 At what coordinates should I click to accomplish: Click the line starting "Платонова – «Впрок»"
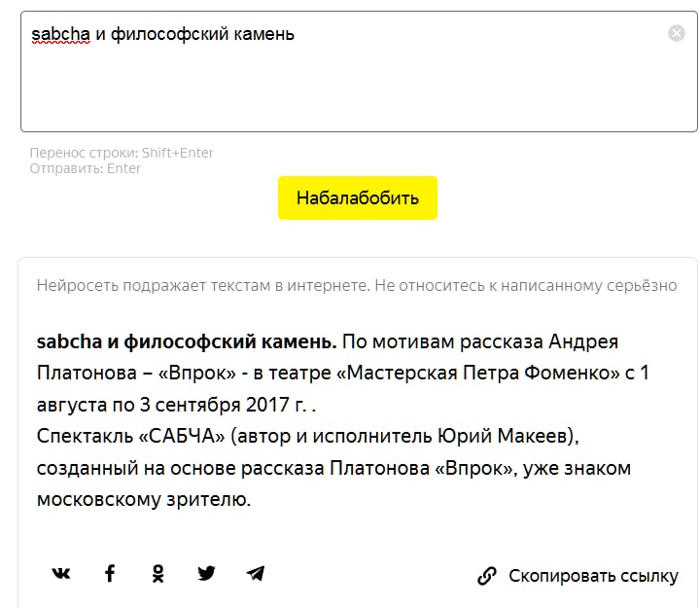[342, 373]
